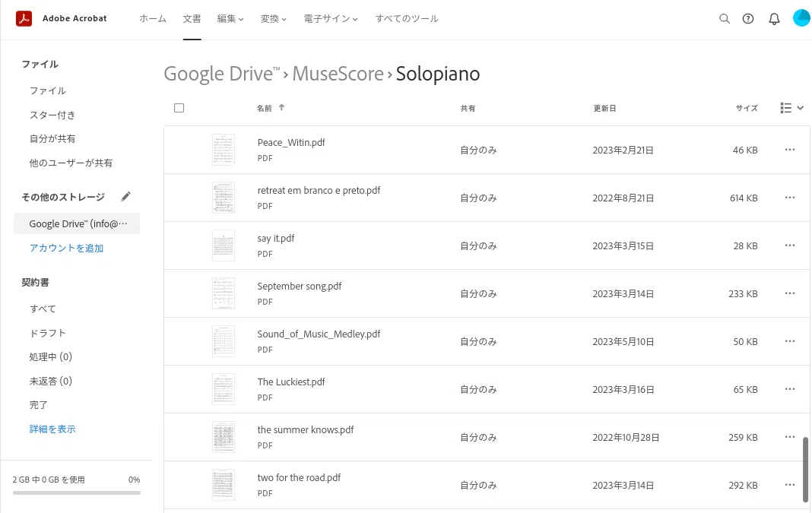Image resolution: width=812 pixels, height=513 pixels.
Task: Navigate to Google Drive breadcrumb
Action: pos(222,74)
